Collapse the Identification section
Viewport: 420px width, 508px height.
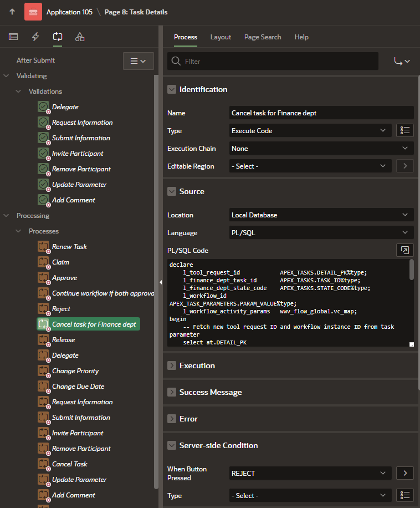[x=172, y=89]
